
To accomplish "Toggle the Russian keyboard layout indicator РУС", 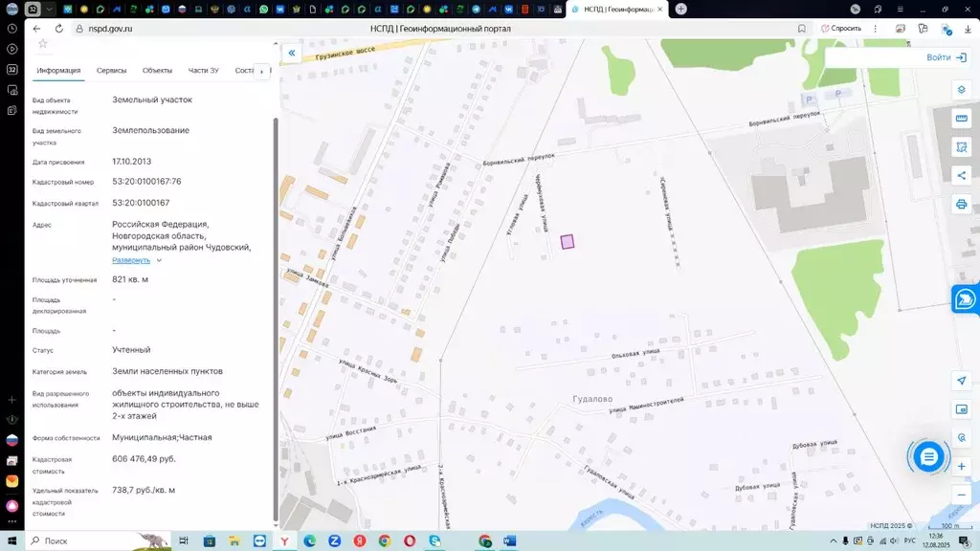I will pyautogui.click(x=911, y=539).
